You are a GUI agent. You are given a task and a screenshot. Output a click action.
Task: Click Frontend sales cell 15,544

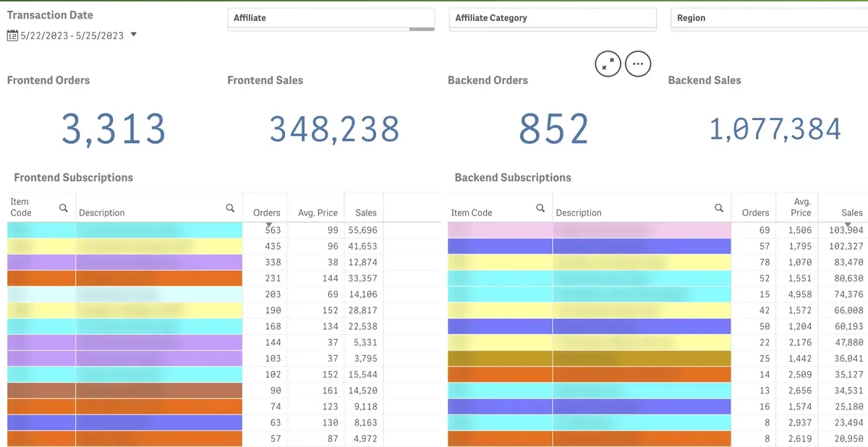pyautogui.click(x=362, y=374)
